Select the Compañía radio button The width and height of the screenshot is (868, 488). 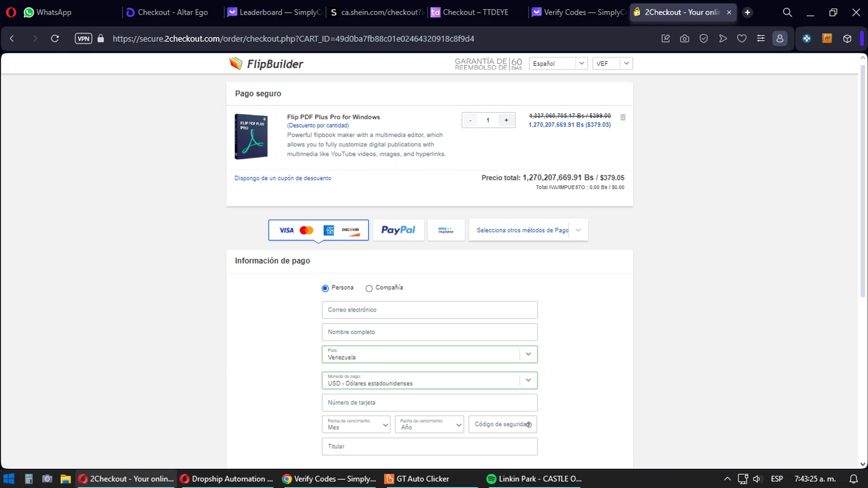click(369, 288)
